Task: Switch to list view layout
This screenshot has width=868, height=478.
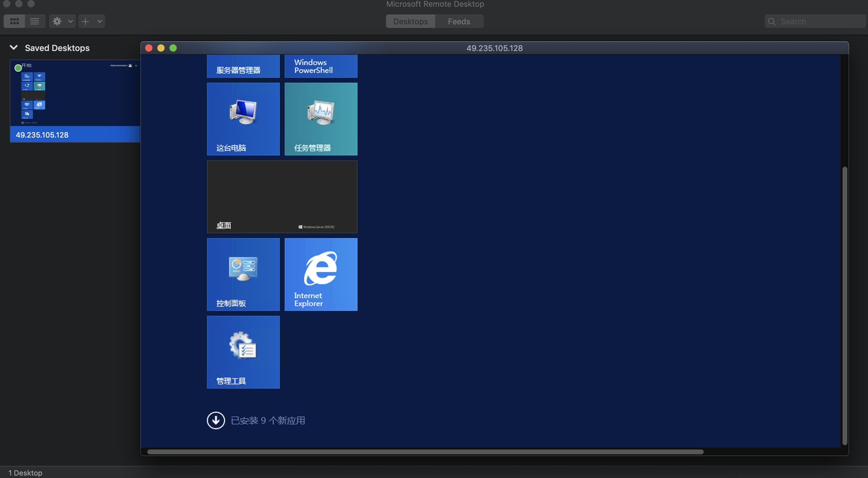Action: pos(35,21)
